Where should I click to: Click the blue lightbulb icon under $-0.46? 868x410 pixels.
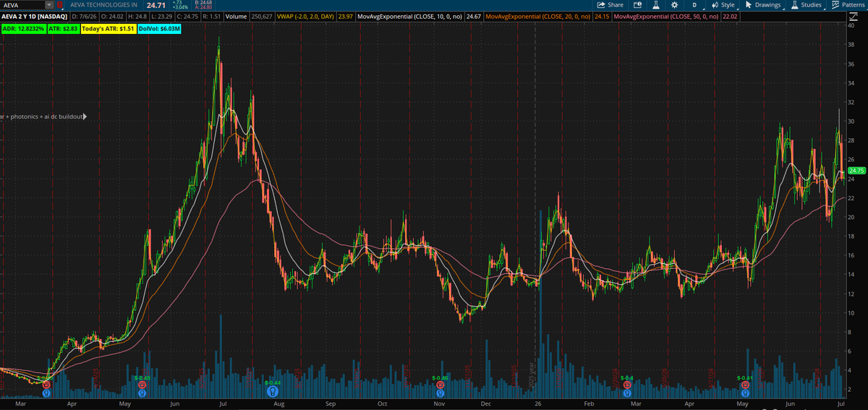tap(440, 394)
